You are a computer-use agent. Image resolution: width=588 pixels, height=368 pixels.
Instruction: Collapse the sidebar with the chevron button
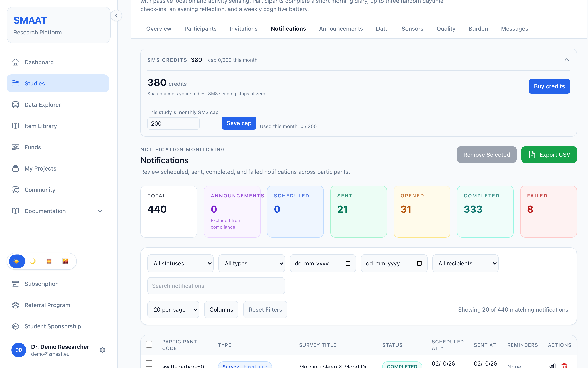coord(116,16)
